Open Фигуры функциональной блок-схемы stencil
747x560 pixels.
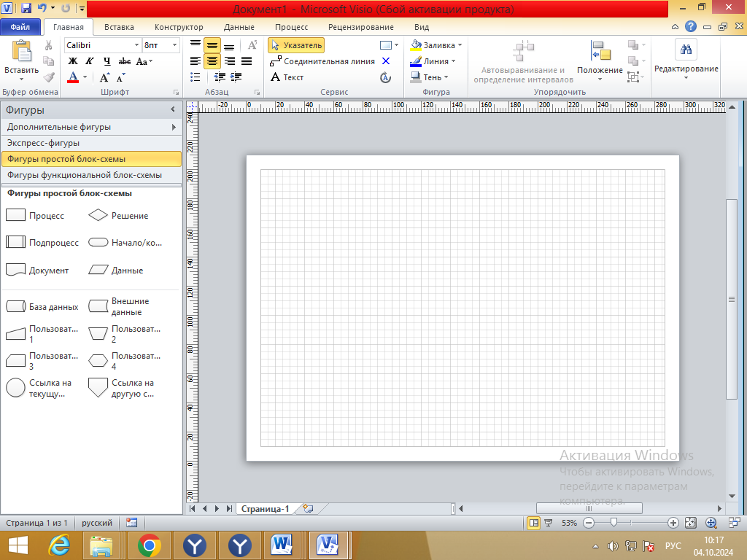click(91, 175)
